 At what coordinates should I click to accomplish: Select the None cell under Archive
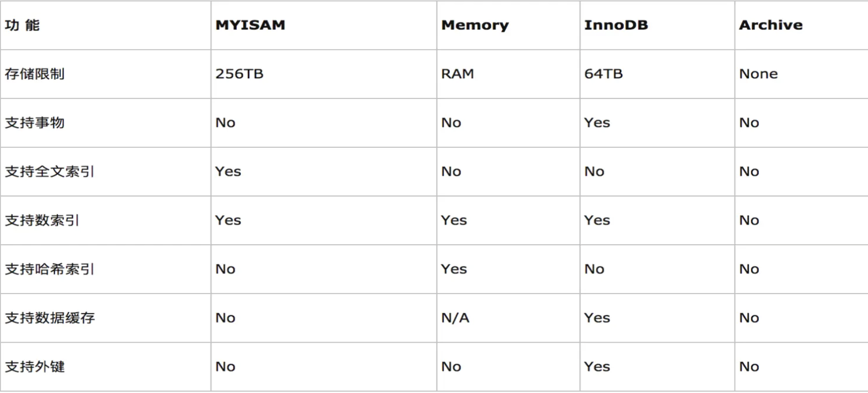click(x=758, y=74)
